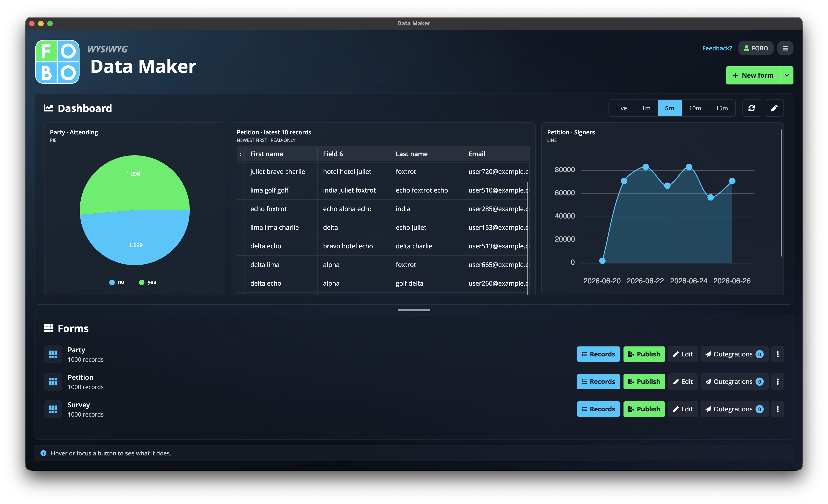This screenshot has width=828, height=504.
Task: Publish the Survey form
Action: coord(644,409)
